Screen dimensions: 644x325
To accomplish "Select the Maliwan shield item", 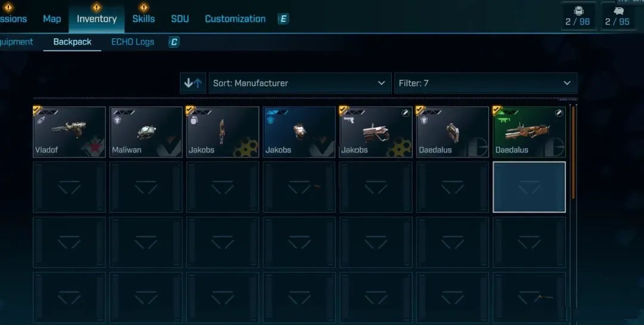I will pos(146,132).
